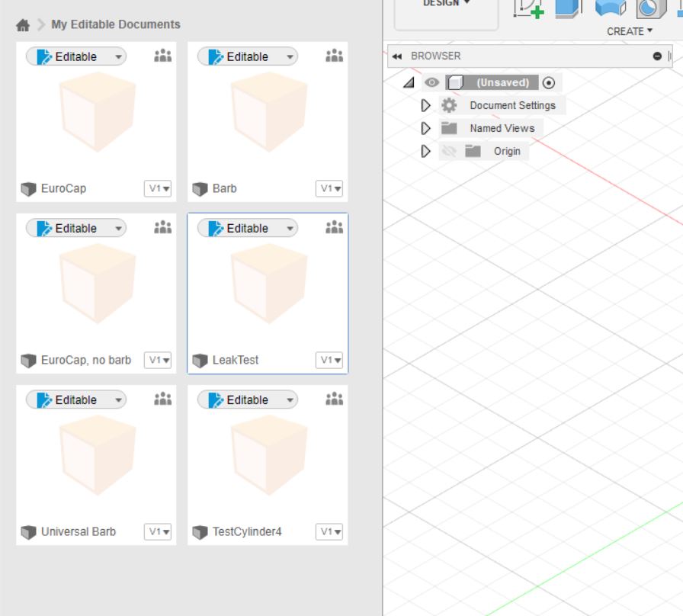Click the TestCylinder4 file name
The width and height of the screenshot is (683, 616).
coord(247,532)
